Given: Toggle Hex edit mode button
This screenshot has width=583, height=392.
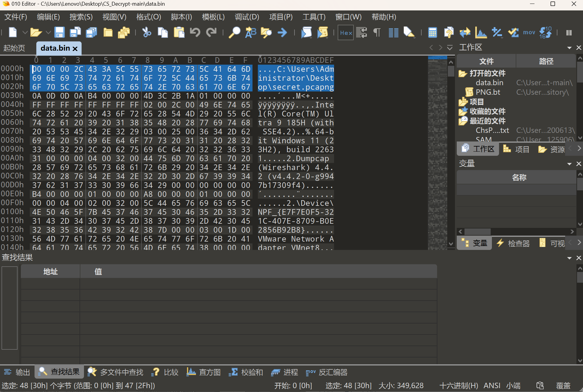Looking at the screenshot, I should (346, 32).
